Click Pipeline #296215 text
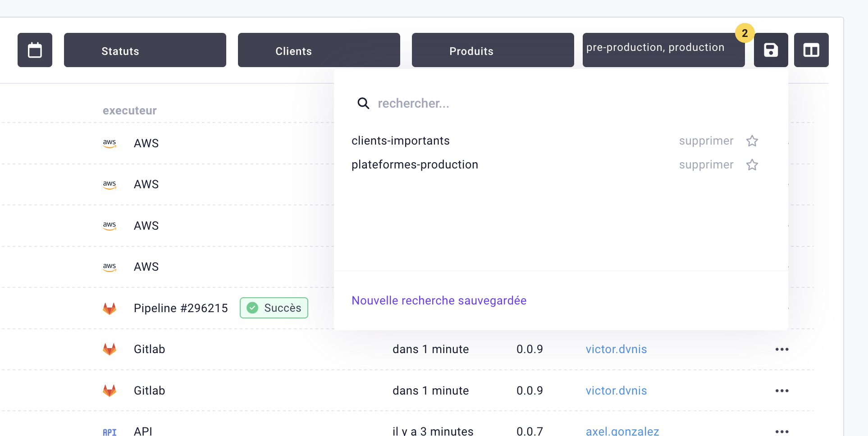Viewport: 868px width, 436px height. click(181, 308)
